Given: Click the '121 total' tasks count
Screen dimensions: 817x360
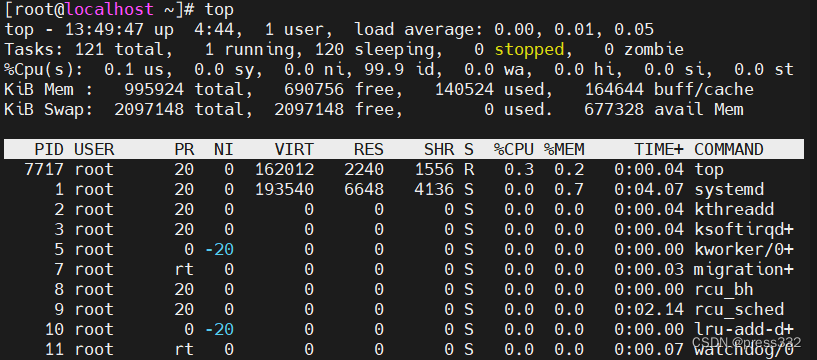Looking at the screenshot, I should click(124, 50).
